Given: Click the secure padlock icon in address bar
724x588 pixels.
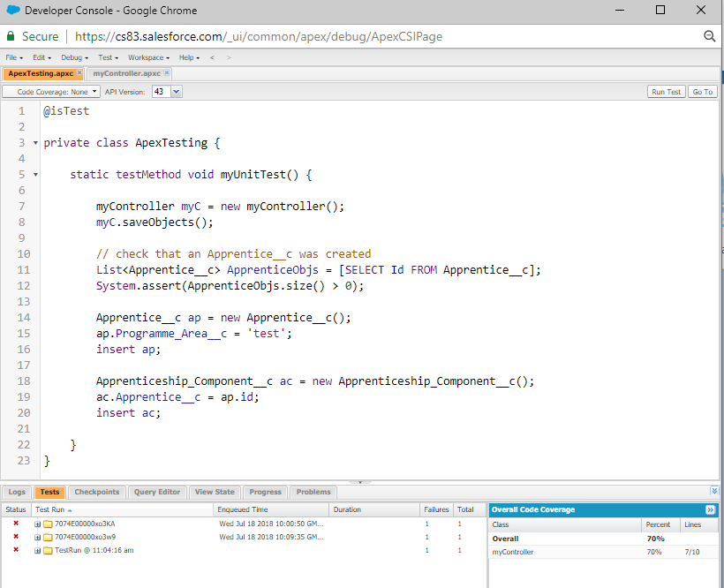Looking at the screenshot, I should point(11,36).
